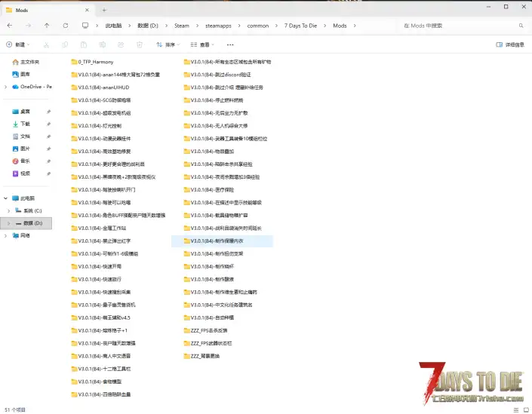The width and height of the screenshot is (532, 414).
Task: Select the dark night +2 goggles folder
Action: point(114,177)
